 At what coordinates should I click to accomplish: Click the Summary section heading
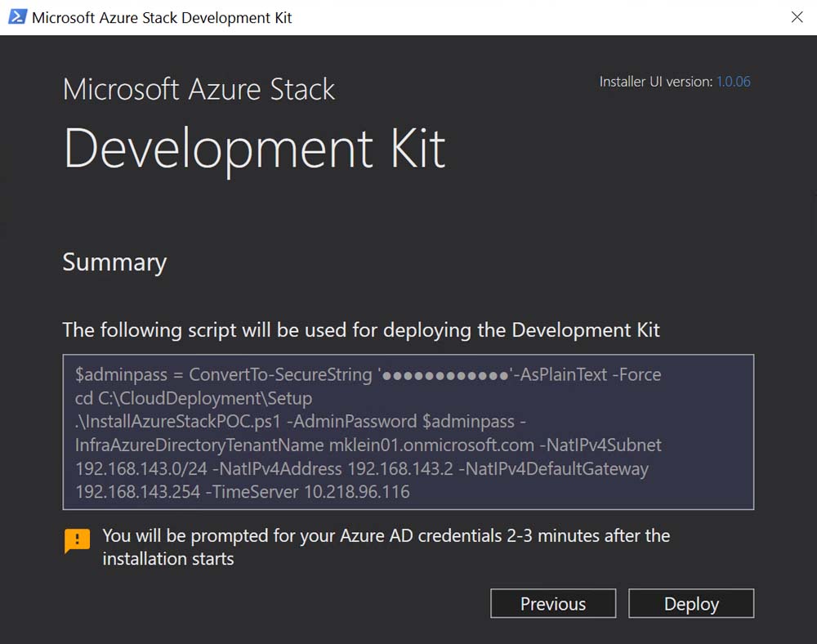tap(114, 262)
